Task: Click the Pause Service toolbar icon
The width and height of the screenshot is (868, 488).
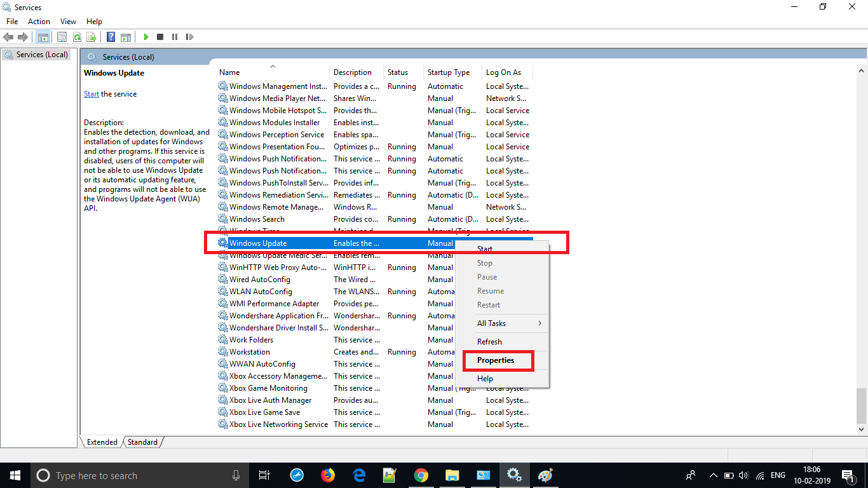Action: click(x=175, y=37)
